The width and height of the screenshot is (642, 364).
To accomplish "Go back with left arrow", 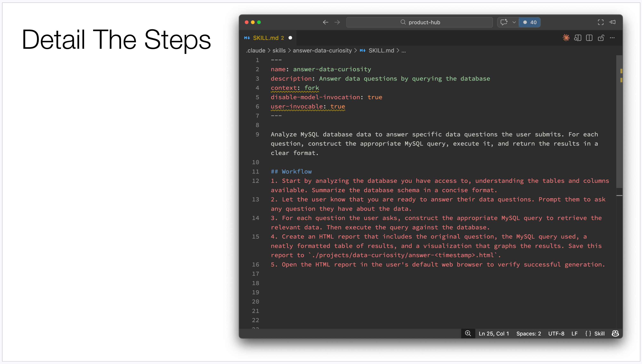I will pyautogui.click(x=325, y=22).
